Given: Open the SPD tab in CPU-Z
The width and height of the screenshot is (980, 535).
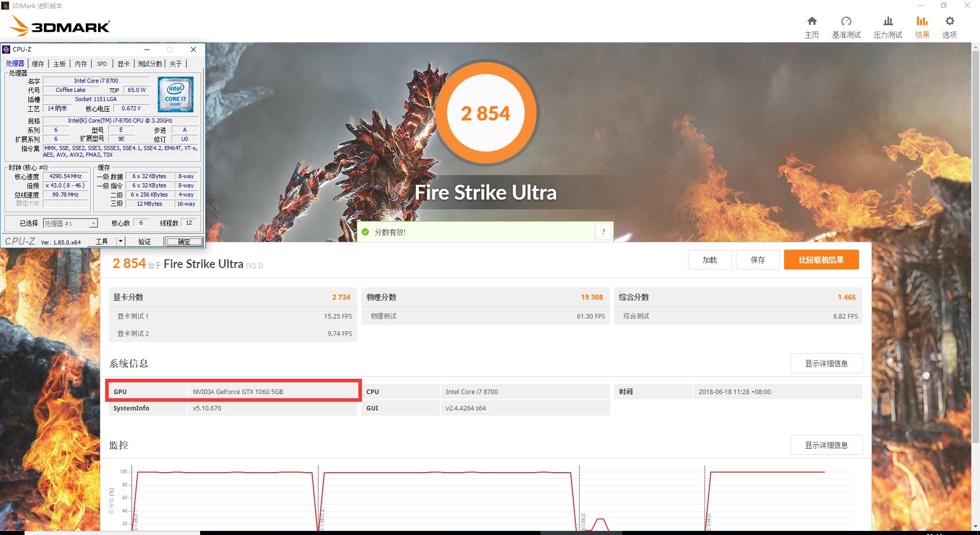Looking at the screenshot, I should pos(102,63).
